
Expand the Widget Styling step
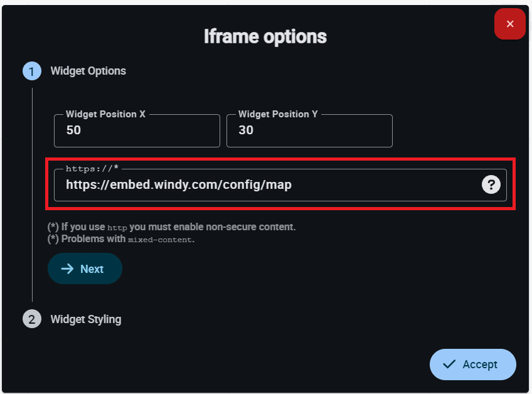86,319
